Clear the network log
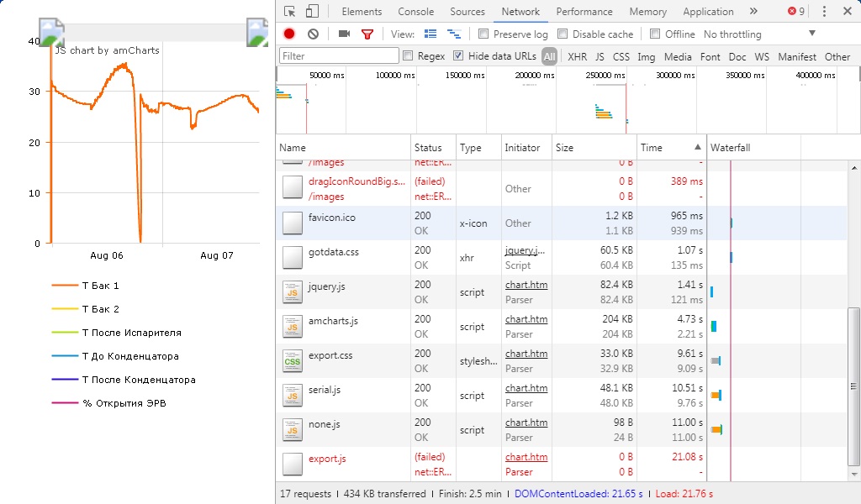Image resolution: width=861 pixels, height=504 pixels. point(313,34)
